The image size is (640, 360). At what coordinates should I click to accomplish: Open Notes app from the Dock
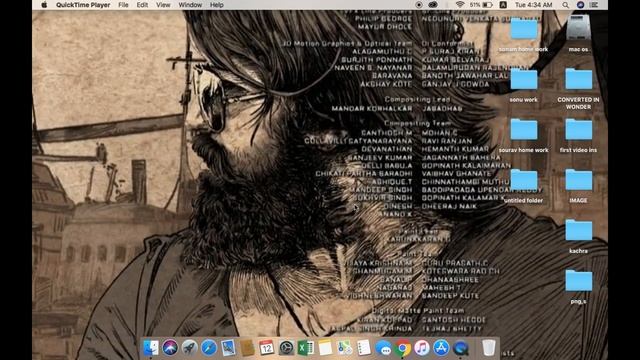coord(325,348)
